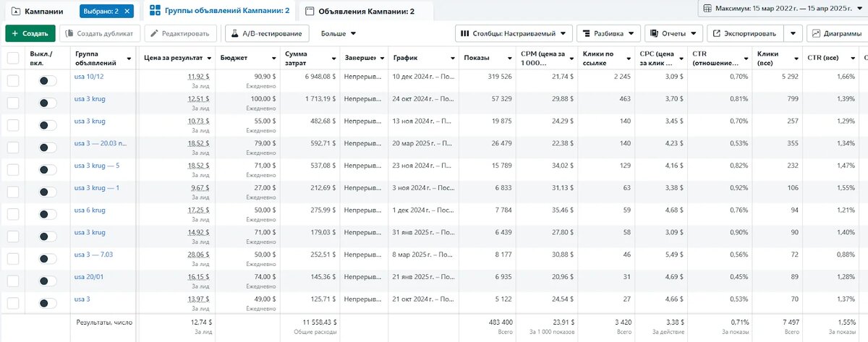This screenshot has width=868, height=342.
Task: Open Бюджет column header arrow
Action: (273, 59)
